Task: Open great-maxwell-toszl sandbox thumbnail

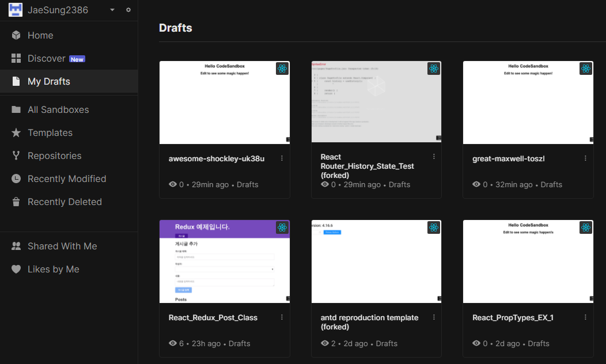Action: tap(528, 103)
